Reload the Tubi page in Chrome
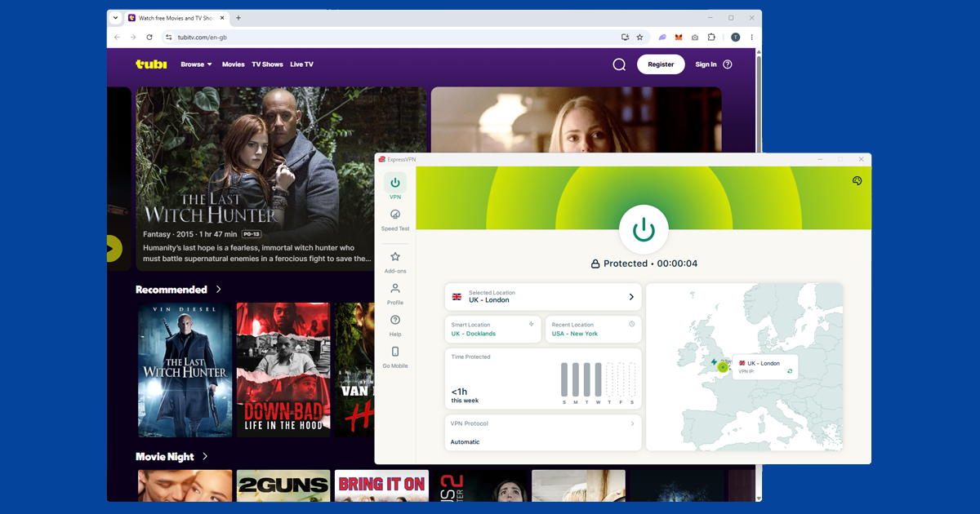Screen dimensions: 980x514 149,38
